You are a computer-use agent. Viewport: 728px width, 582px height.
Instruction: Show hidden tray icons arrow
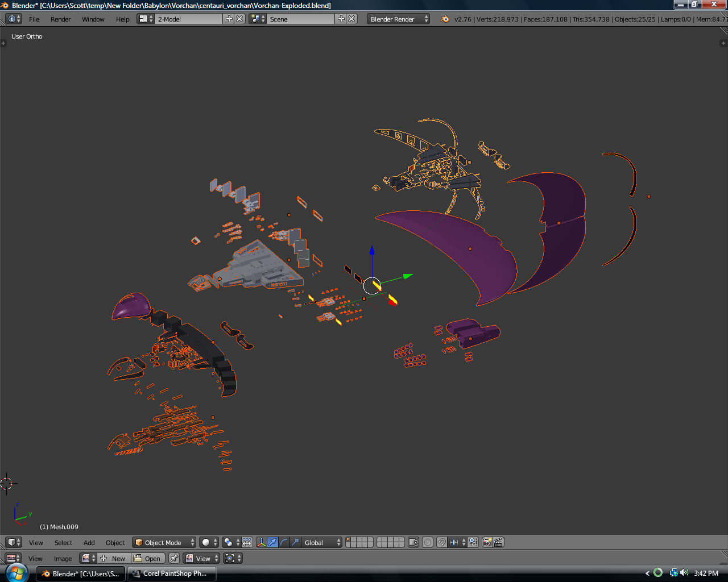tap(647, 573)
